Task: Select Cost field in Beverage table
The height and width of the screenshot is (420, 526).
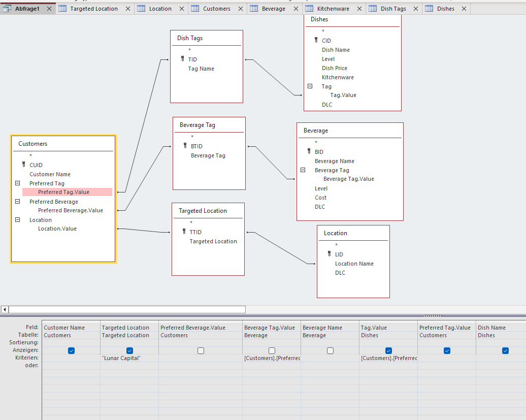Action: click(x=321, y=198)
